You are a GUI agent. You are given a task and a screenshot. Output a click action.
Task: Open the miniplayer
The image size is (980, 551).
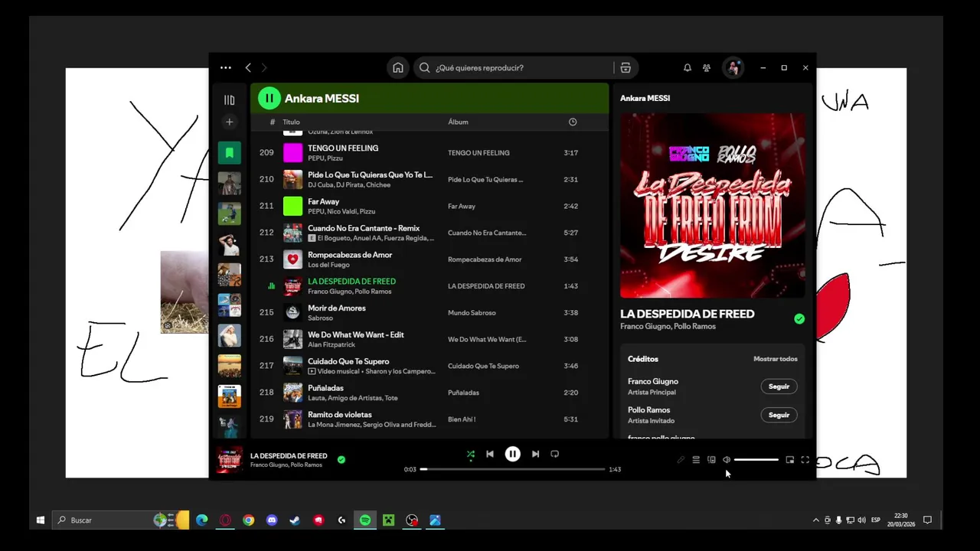coord(789,460)
